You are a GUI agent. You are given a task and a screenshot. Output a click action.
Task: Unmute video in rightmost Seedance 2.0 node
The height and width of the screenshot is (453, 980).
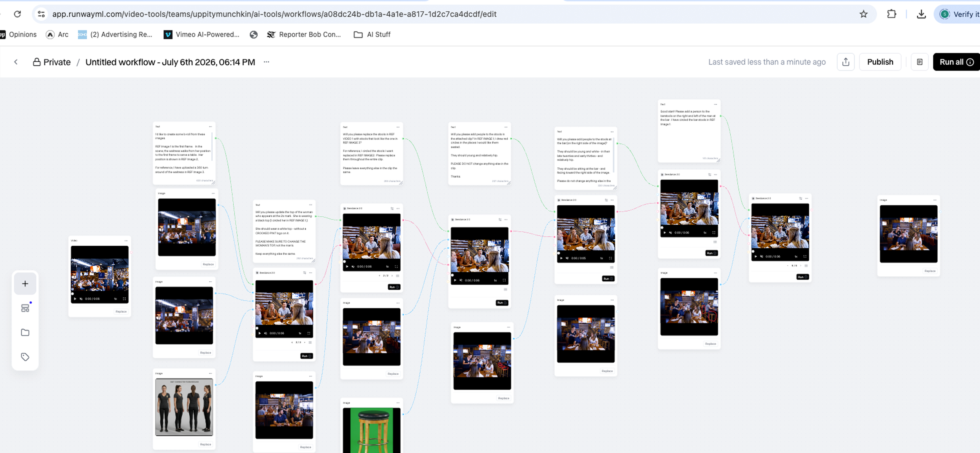point(762,256)
